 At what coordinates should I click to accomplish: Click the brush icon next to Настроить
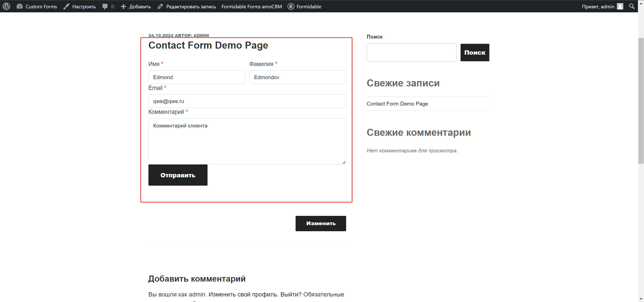click(x=66, y=6)
